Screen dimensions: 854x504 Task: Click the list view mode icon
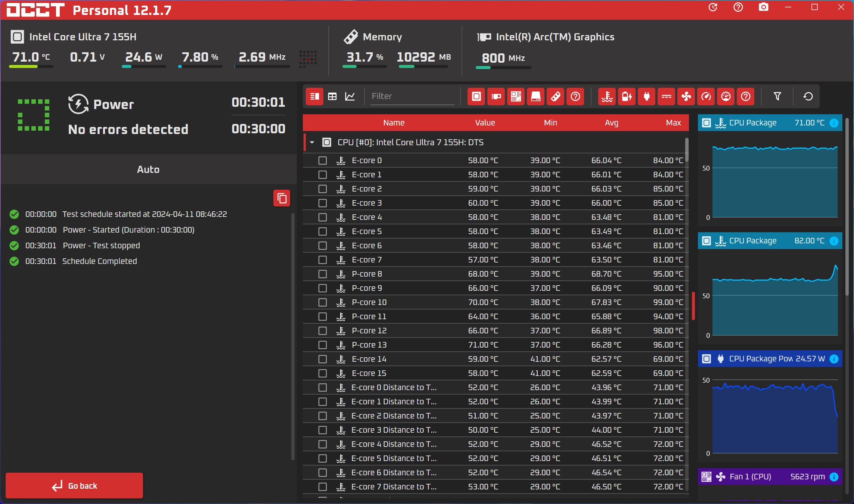click(314, 97)
